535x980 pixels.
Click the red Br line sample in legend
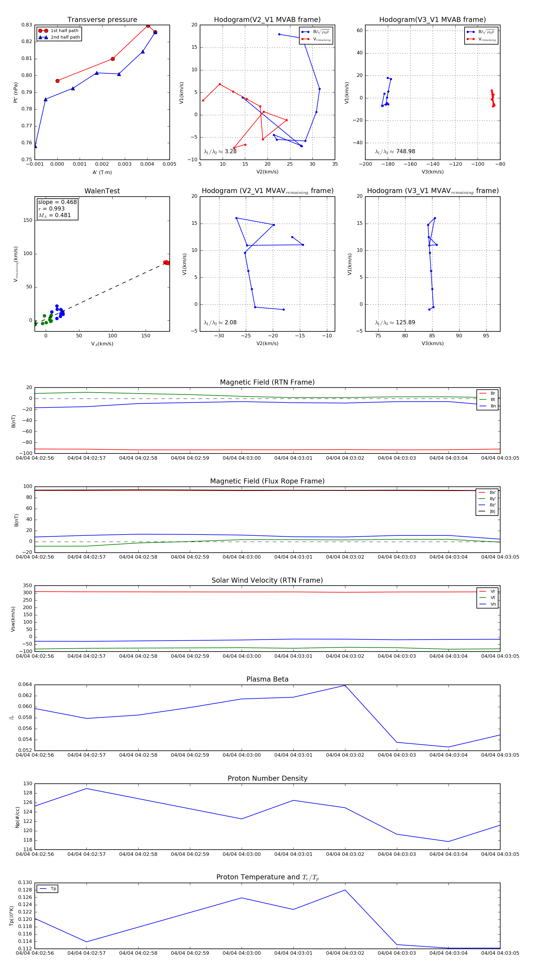coord(482,393)
